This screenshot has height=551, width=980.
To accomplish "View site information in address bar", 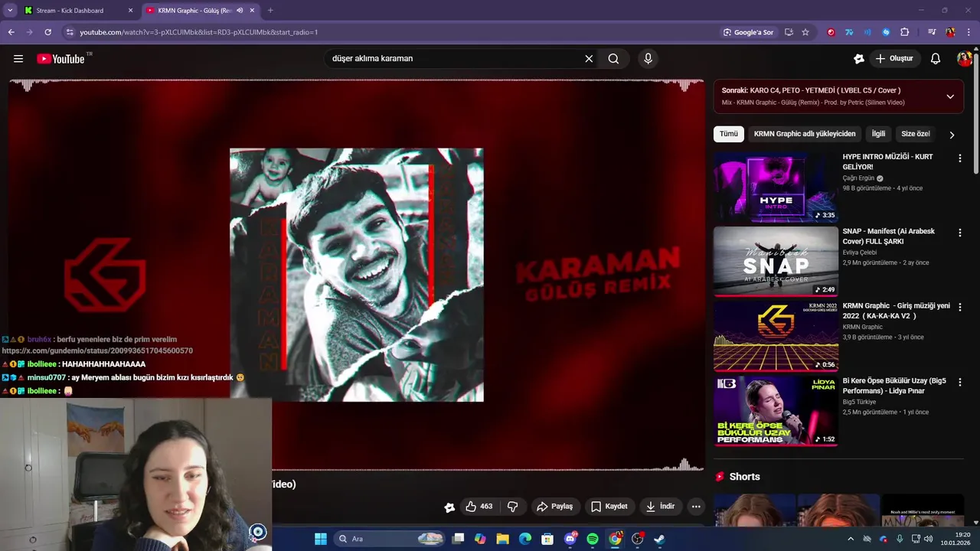I will point(70,32).
